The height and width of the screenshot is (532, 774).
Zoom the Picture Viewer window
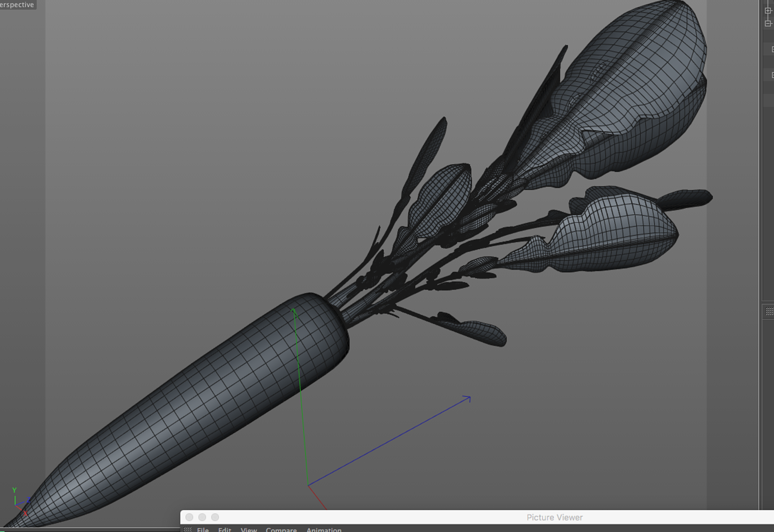click(215, 517)
